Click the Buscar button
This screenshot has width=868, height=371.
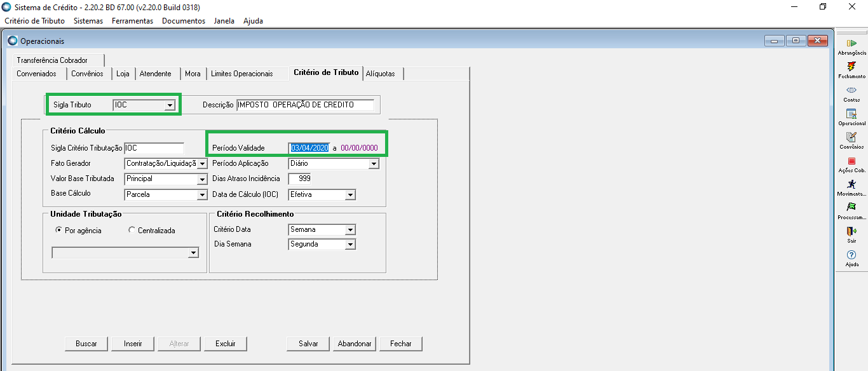pos(86,344)
